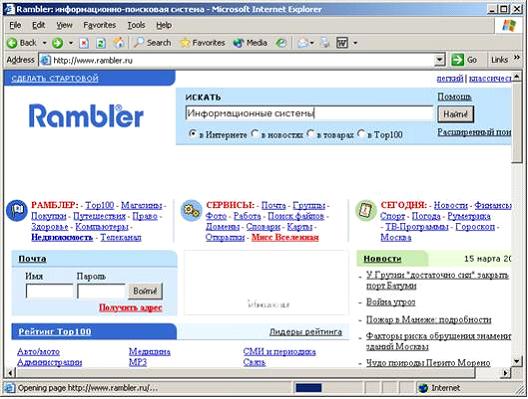
Task: Click the 'Недвижимость' link
Action: point(62,237)
